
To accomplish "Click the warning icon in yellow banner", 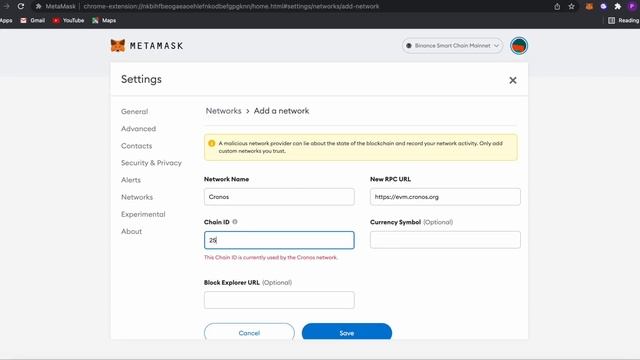I will (211, 143).
